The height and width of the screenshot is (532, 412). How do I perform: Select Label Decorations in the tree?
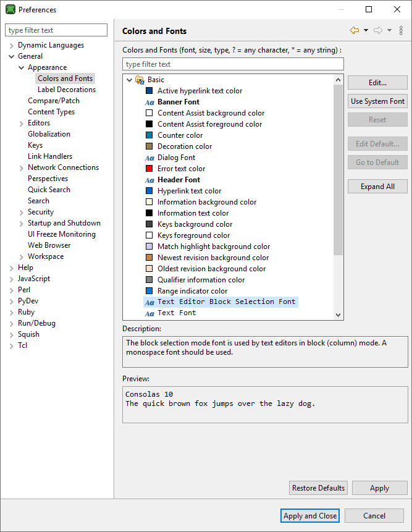click(67, 90)
